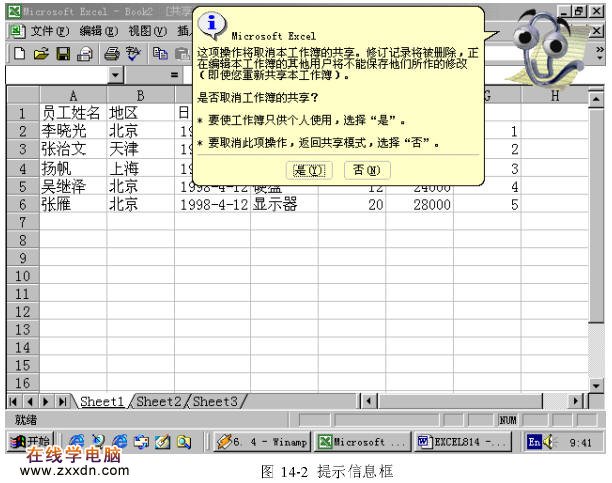Click the Office Assistant paperclip character
The image size is (612, 483).
tap(546, 47)
